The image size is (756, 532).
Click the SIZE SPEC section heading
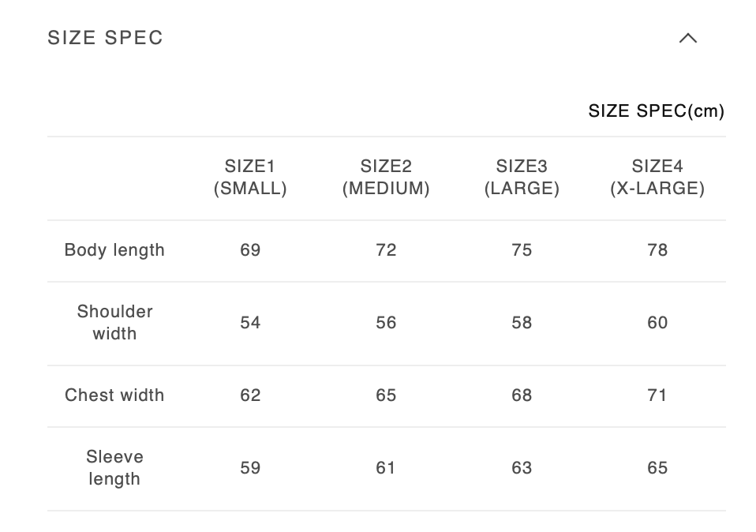(x=106, y=38)
